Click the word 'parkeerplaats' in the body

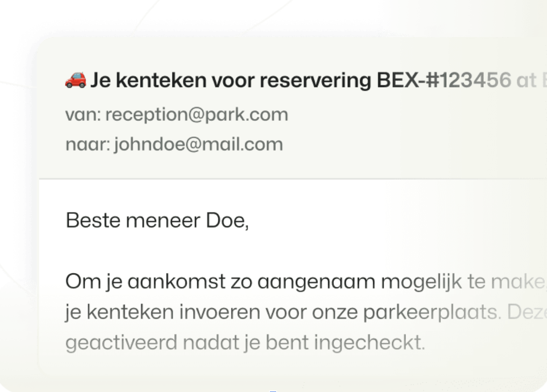(432, 313)
